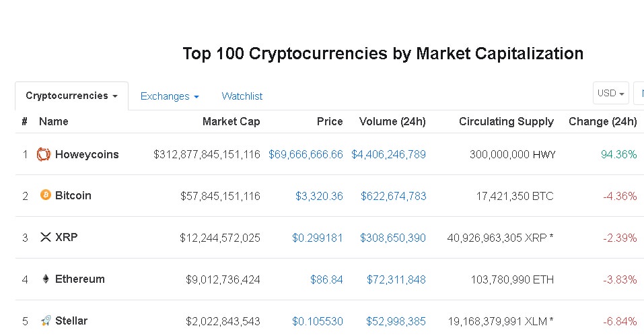Click Howeycoins volume $4,406,246,789 link
644x336 pixels.
pyautogui.click(x=388, y=154)
